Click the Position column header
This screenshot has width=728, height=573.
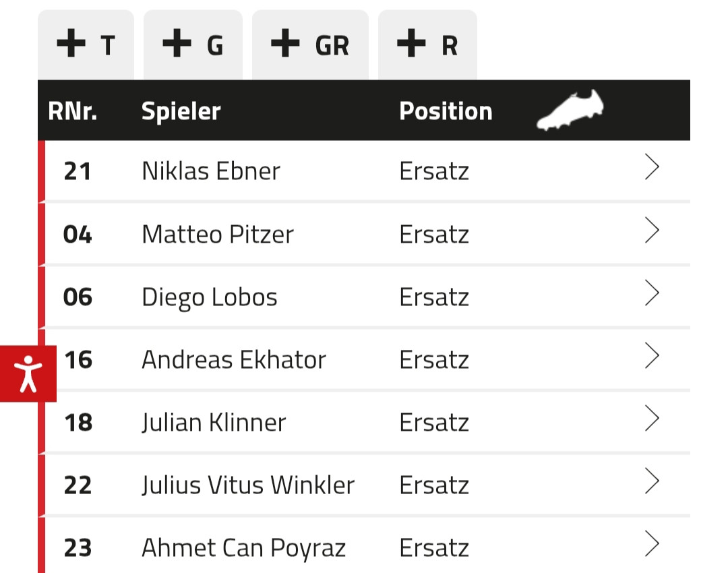click(446, 111)
